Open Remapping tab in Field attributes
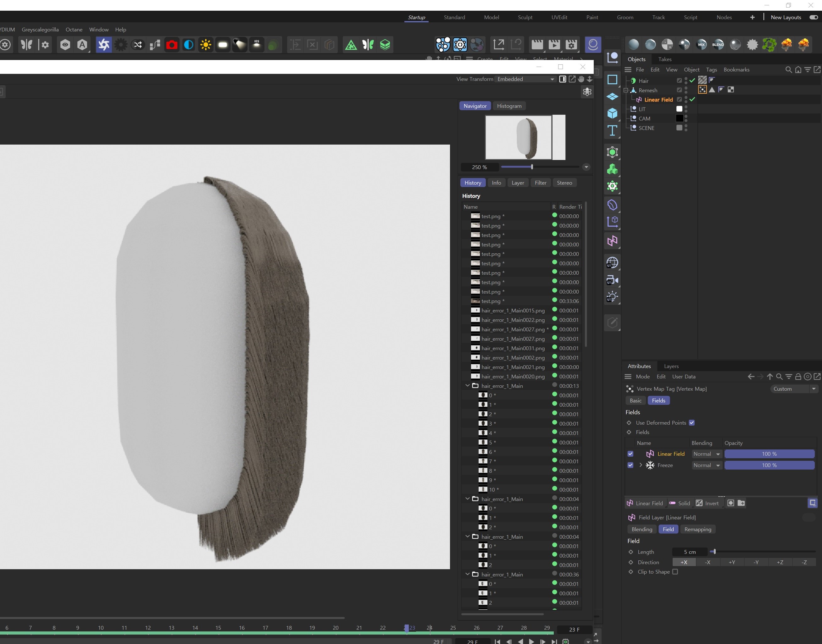822x644 pixels. click(x=698, y=529)
